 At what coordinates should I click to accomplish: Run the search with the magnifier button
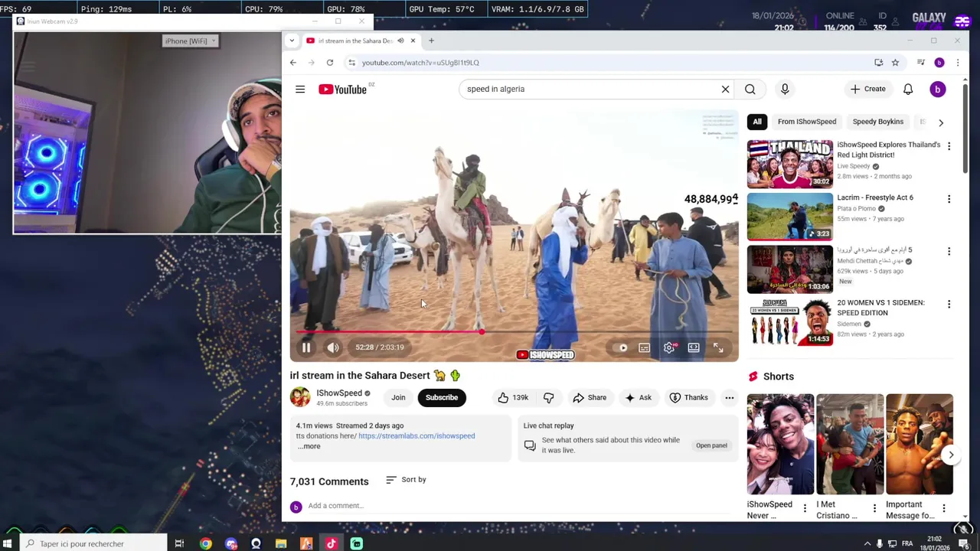[750, 89]
